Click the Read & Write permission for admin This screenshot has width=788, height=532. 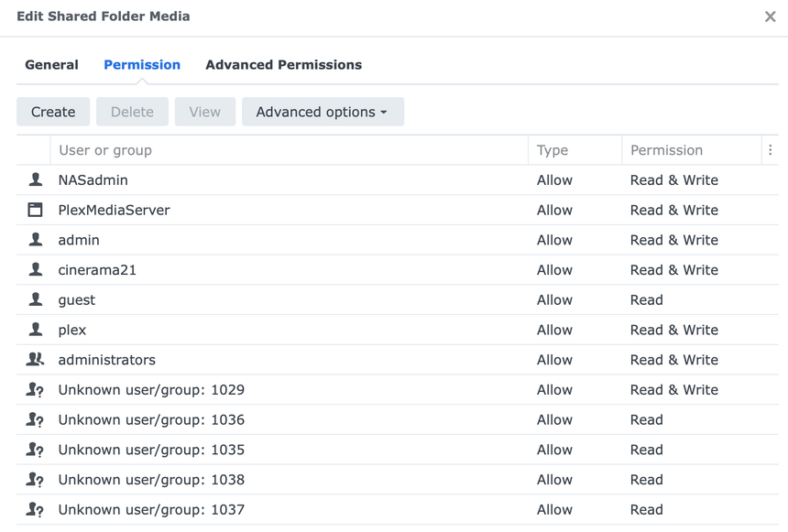(x=673, y=240)
